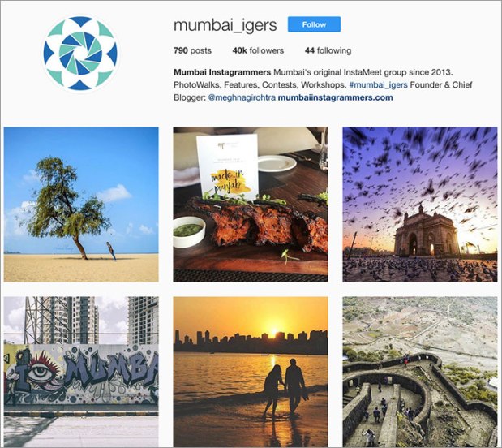502x448 pixels.
Task: Open the mumbai_igers profile picture logo
Action: 80,54
